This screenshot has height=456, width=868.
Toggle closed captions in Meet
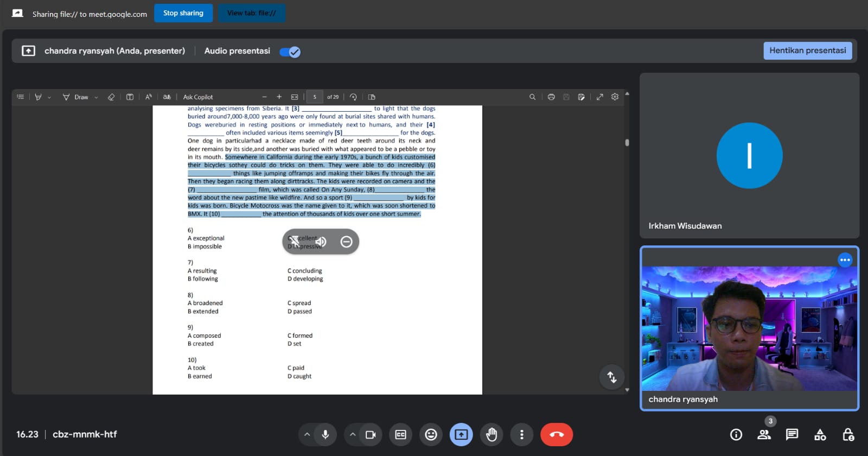(401, 434)
